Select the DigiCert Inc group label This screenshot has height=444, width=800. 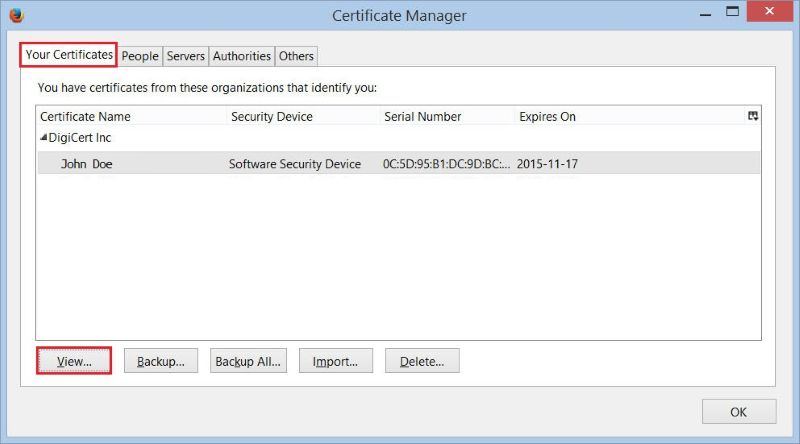[x=80, y=137]
